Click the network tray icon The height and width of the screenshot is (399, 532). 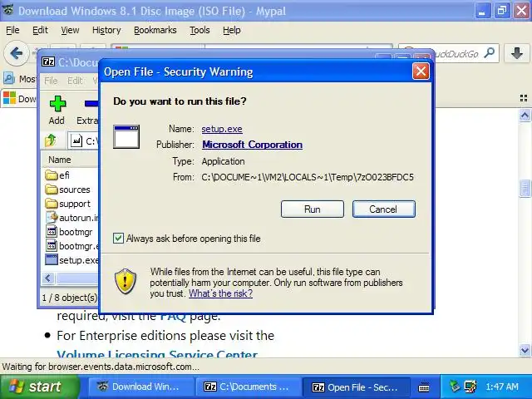coord(471,386)
